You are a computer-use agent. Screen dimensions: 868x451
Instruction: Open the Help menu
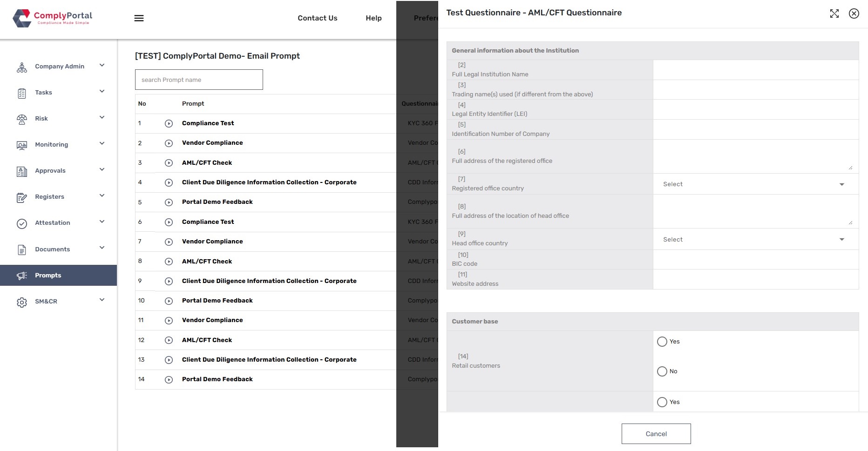tap(373, 18)
